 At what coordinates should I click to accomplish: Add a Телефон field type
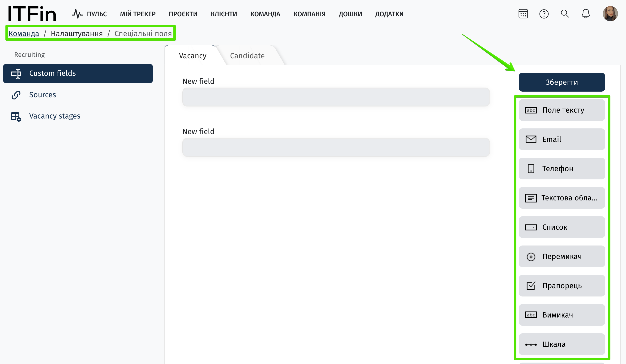[562, 169]
